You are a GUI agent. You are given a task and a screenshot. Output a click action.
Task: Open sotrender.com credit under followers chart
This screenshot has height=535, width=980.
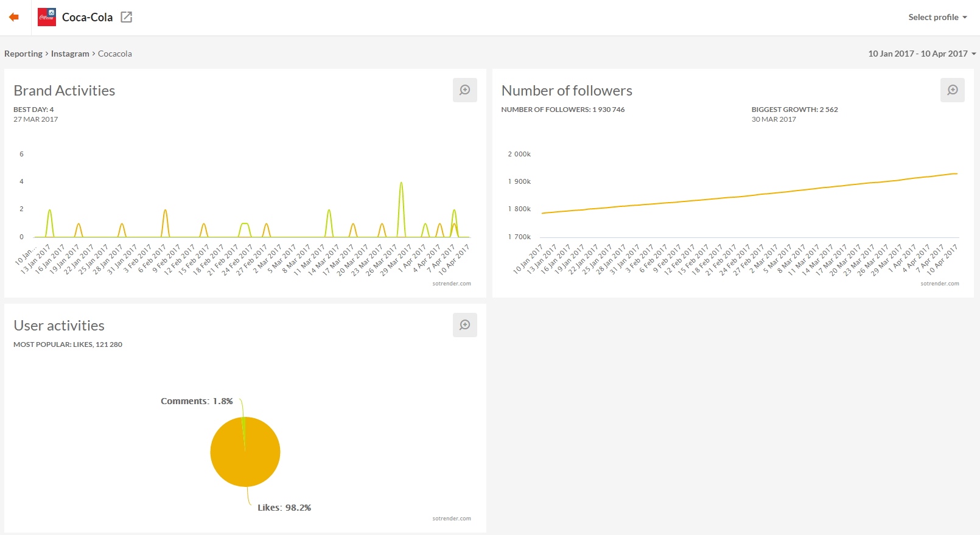939,284
